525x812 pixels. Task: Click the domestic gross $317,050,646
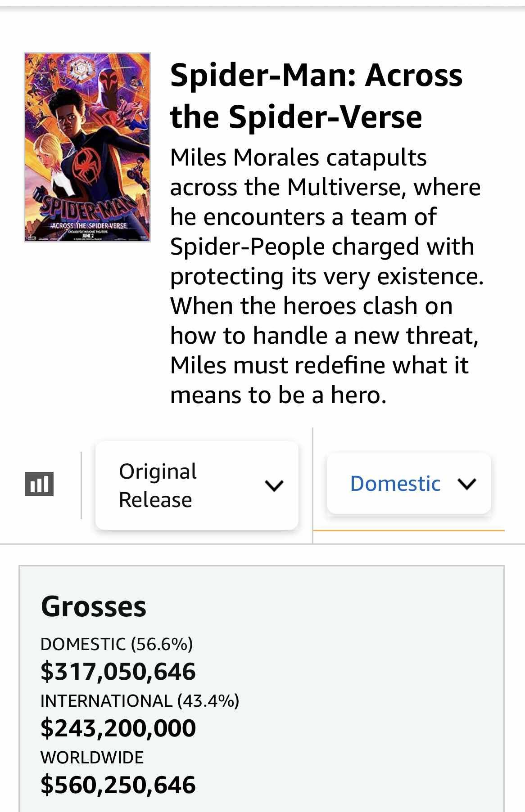point(118,671)
